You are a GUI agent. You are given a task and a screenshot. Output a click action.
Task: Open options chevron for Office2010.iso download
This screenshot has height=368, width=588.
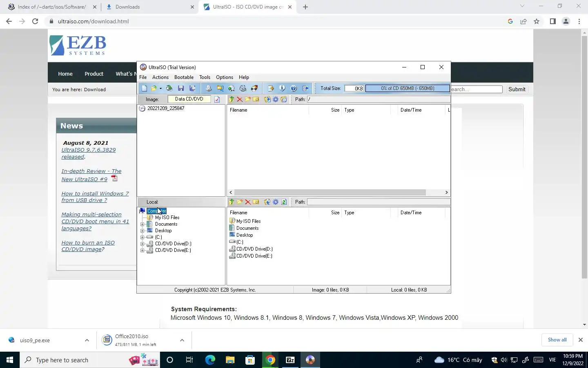point(182,340)
